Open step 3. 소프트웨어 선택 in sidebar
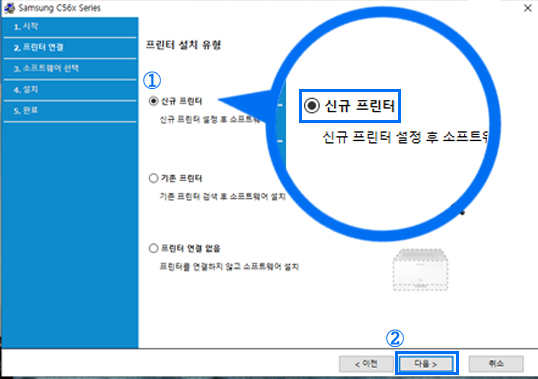Viewport: 538px width, 379px height. click(x=70, y=69)
